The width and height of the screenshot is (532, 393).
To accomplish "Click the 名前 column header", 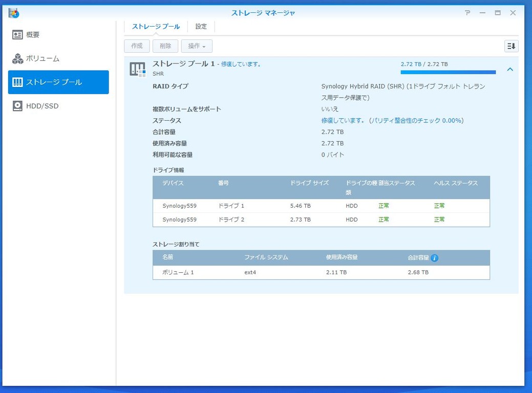I will click(x=167, y=257).
